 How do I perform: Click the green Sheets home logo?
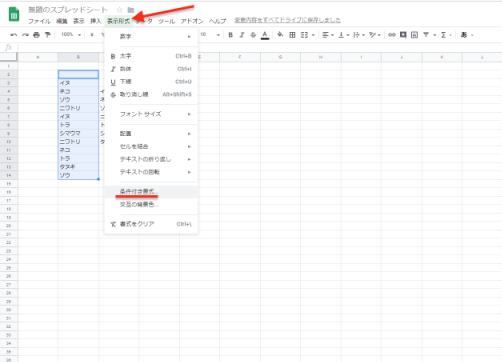click(x=14, y=14)
